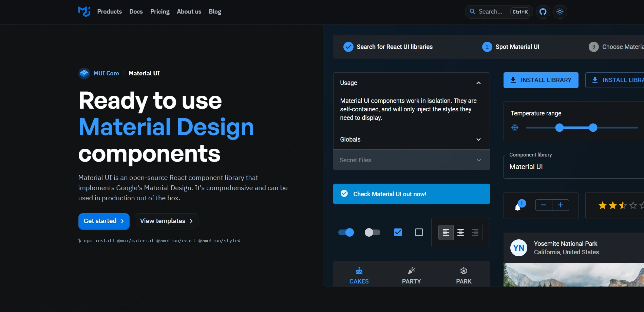The width and height of the screenshot is (644, 312).
Task: Click the plus increment button
Action: [561, 205]
